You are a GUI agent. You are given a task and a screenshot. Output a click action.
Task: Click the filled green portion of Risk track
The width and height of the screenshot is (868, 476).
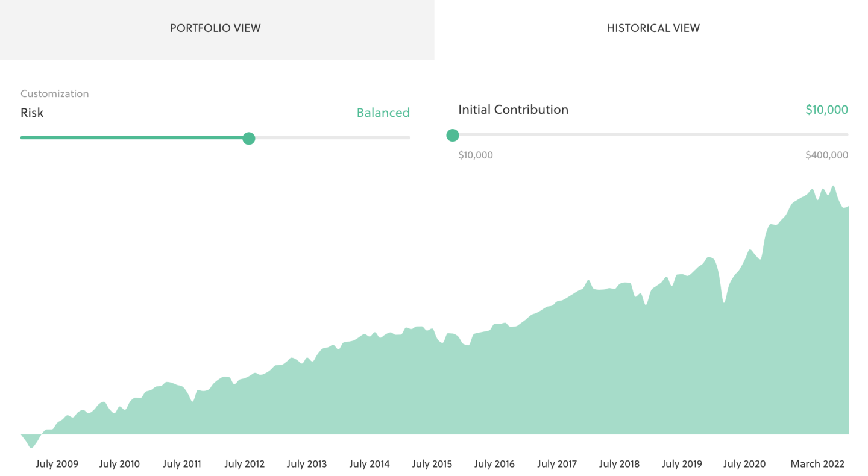(131, 138)
